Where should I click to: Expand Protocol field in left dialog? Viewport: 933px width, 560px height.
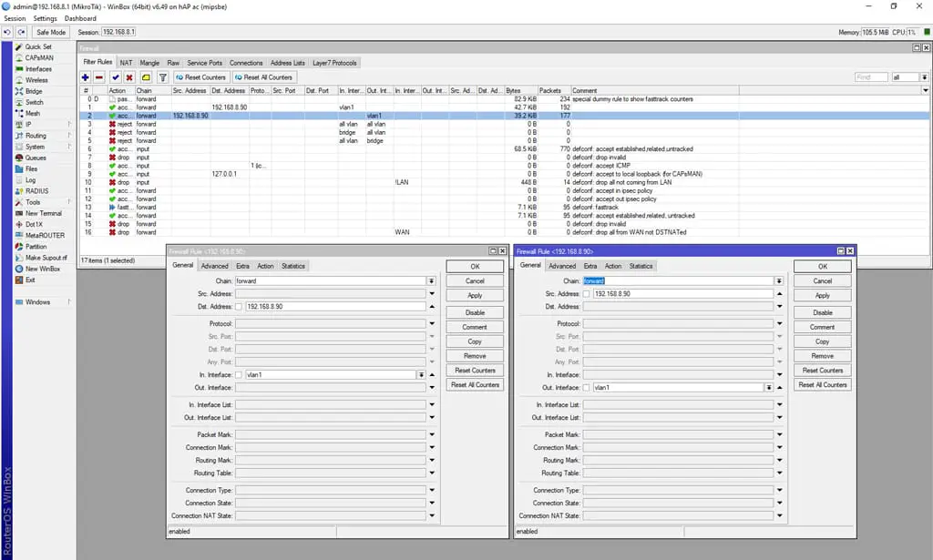coord(432,324)
